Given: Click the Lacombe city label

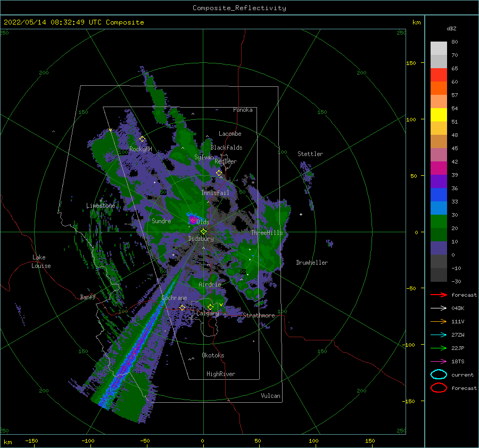Looking at the screenshot, I should pos(230,134).
